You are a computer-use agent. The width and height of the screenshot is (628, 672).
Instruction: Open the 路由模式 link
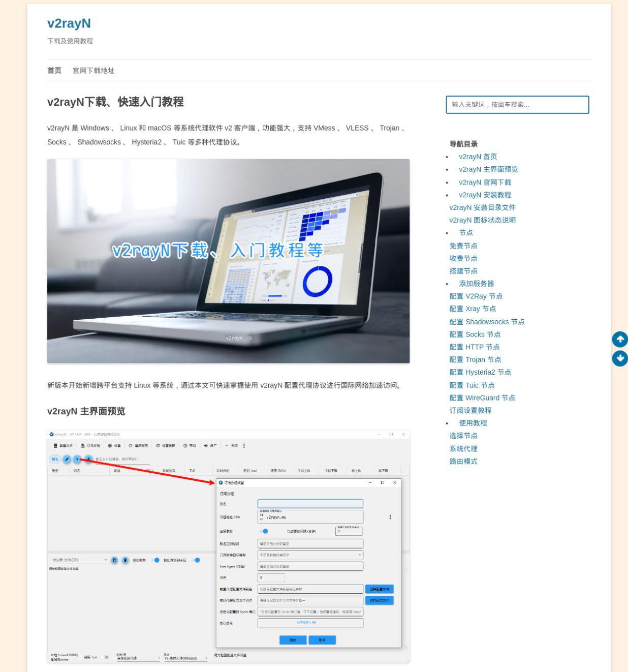463,462
